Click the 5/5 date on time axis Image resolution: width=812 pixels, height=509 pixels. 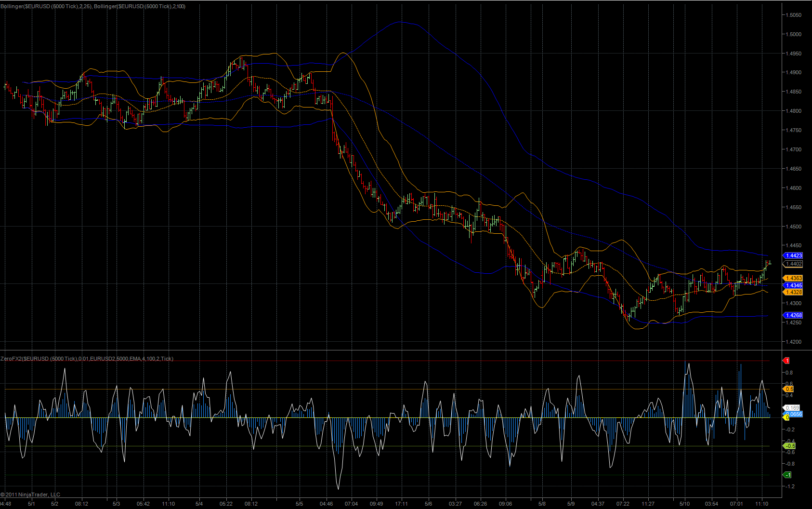pyautogui.click(x=299, y=504)
